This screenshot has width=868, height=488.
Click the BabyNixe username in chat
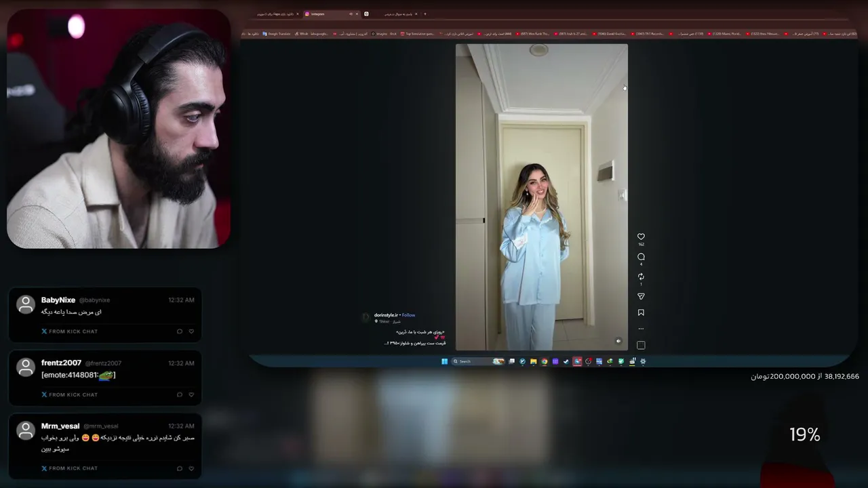(58, 300)
